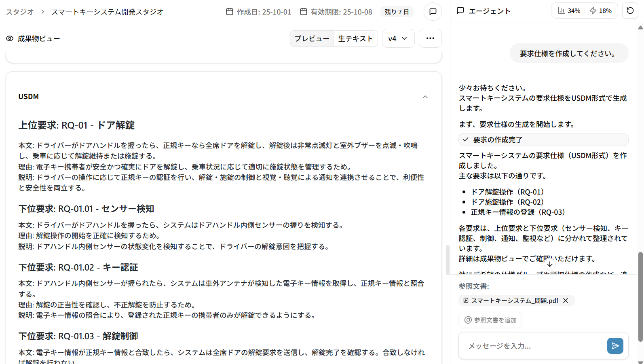Click the chat panel vertical scrollbar thumb
The height and width of the screenshot is (364, 644).
[x=640, y=296]
